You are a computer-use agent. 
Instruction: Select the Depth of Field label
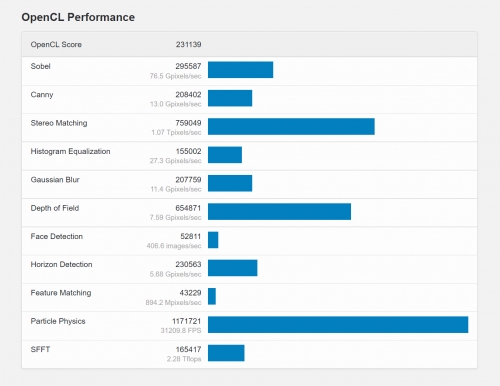point(55,208)
